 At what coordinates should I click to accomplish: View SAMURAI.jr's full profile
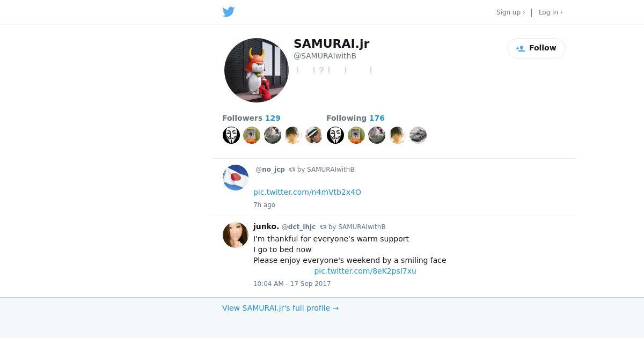coord(280,308)
